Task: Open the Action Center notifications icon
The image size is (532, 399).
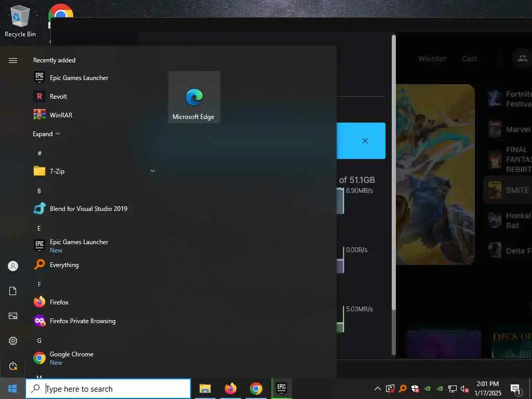Action: 515,389
